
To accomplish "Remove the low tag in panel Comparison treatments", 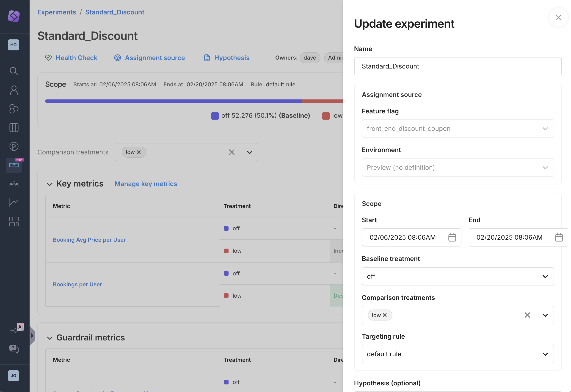I will [x=385, y=315].
